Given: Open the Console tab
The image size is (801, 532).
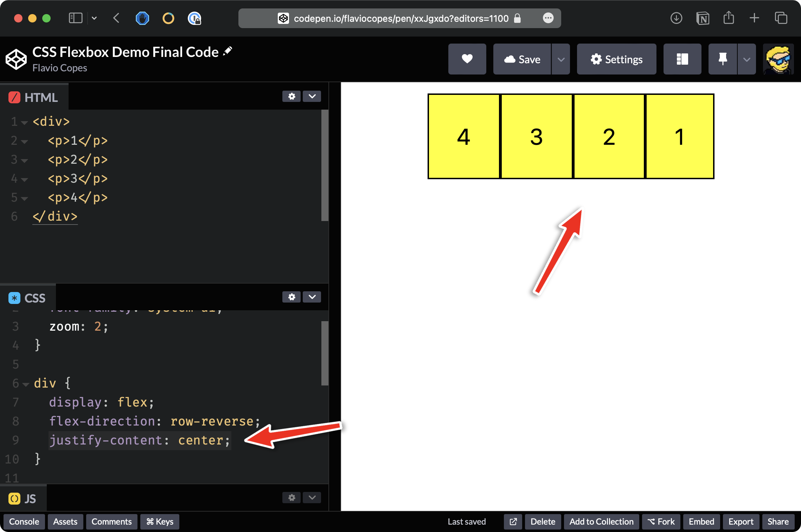Looking at the screenshot, I should [x=24, y=521].
